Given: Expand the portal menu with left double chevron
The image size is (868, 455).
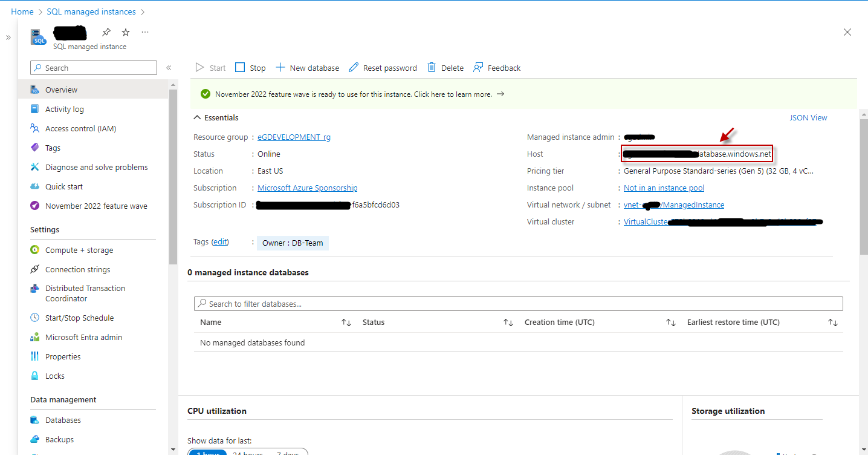Looking at the screenshot, I should [8, 38].
